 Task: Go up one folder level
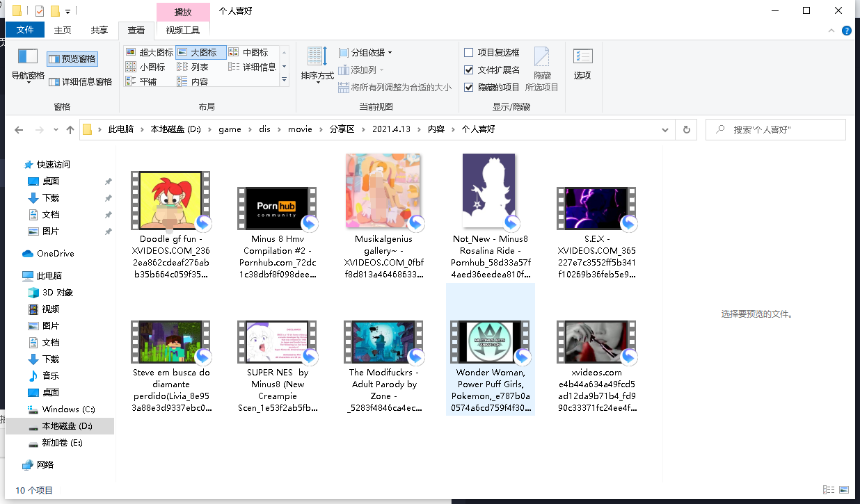[x=70, y=130]
